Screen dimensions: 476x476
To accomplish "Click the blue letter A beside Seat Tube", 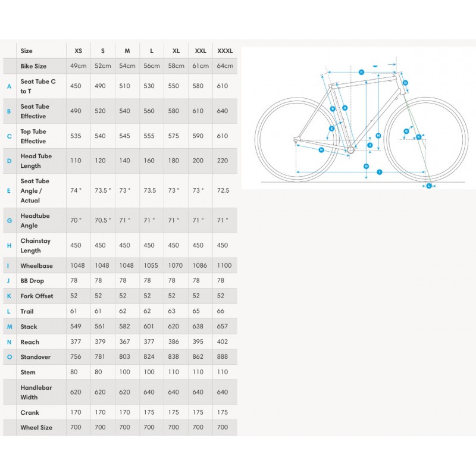I will [9, 86].
